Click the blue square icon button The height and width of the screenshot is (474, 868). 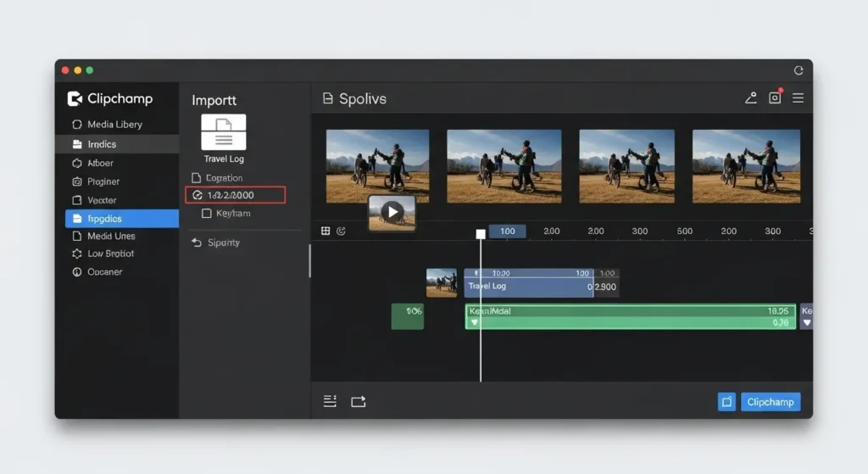726,402
